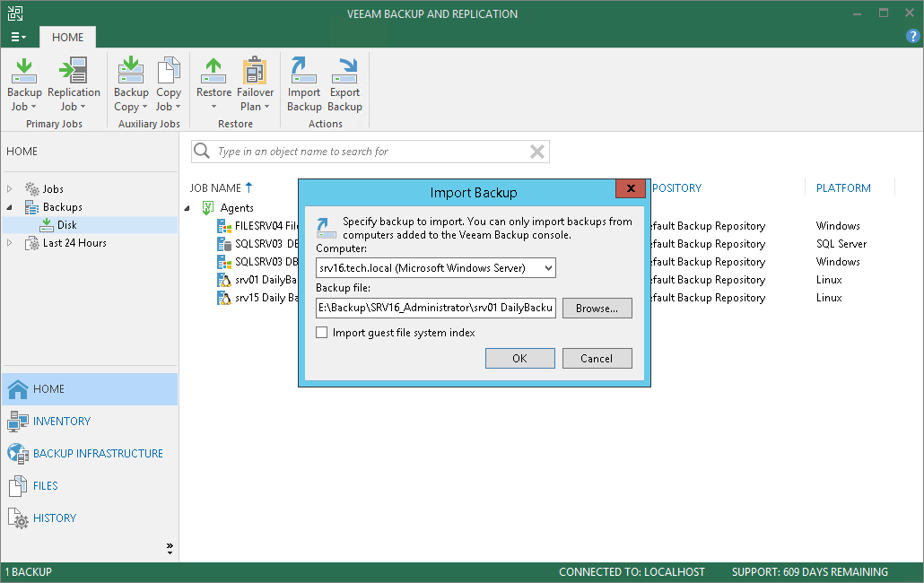Open the main application menu button
Image resolution: width=924 pixels, height=583 pixels.
[18, 37]
